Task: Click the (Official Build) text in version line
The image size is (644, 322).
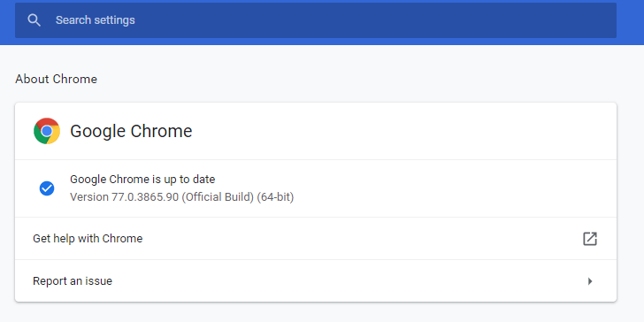Action: (218, 197)
